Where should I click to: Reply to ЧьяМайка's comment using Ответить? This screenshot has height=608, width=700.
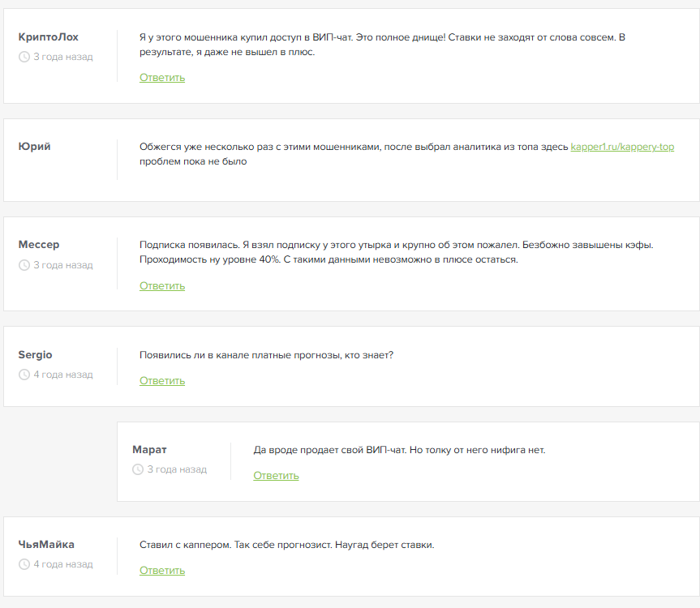click(162, 571)
